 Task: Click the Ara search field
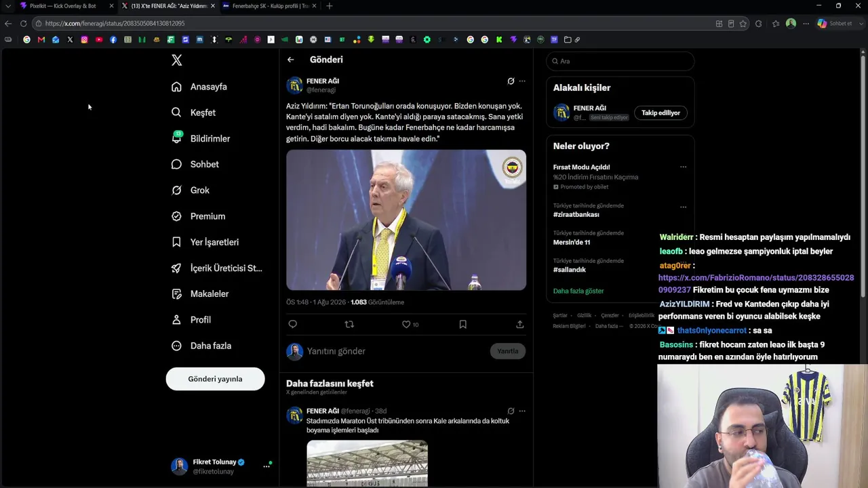(620, 61)
